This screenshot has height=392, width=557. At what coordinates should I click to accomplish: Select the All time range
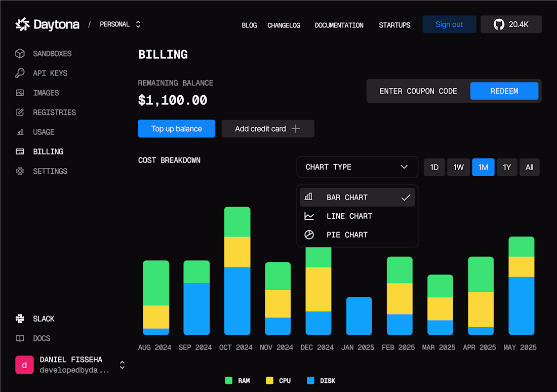[529, 167]
